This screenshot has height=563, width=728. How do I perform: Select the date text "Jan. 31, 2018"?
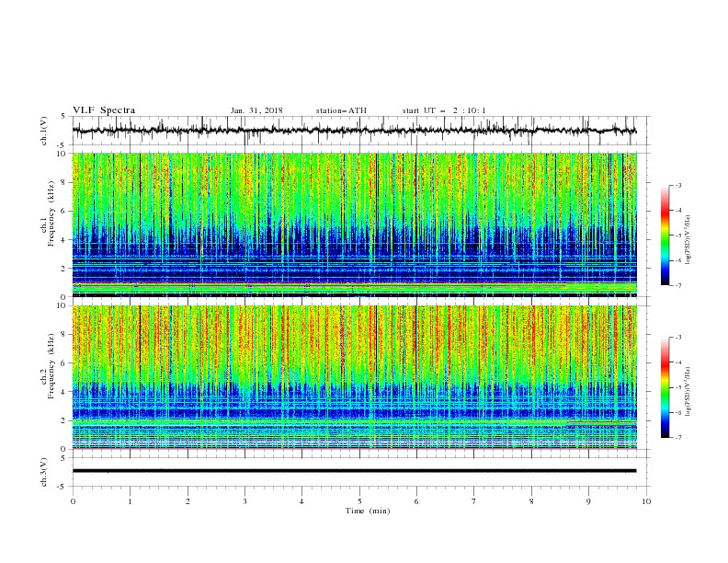(256, 110)
